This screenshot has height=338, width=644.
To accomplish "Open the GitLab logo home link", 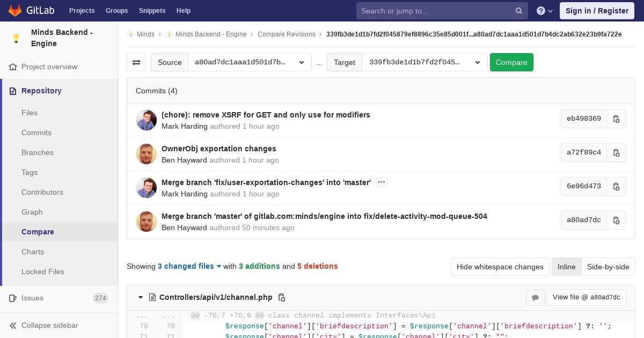I will [x=31, y=11].
